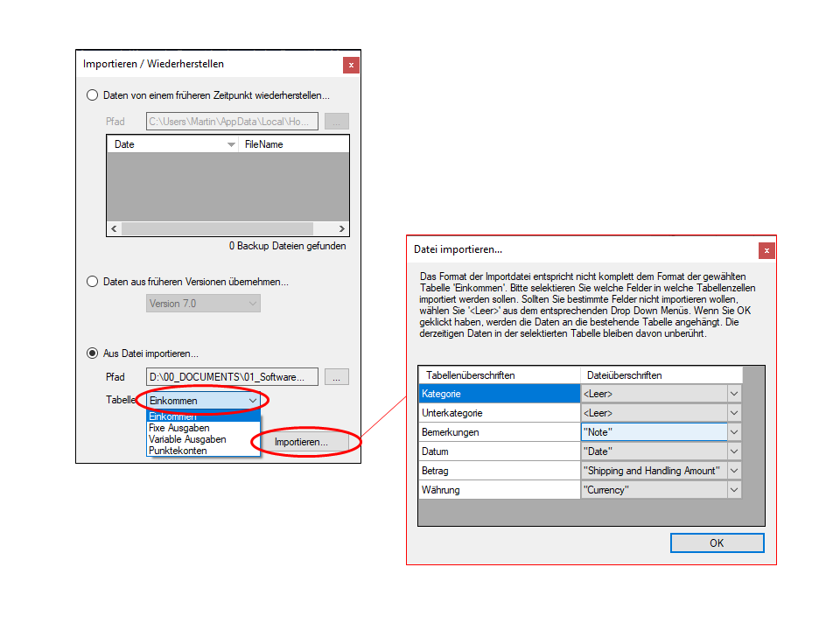Click browse button next to import path

[x=337, y=377]
